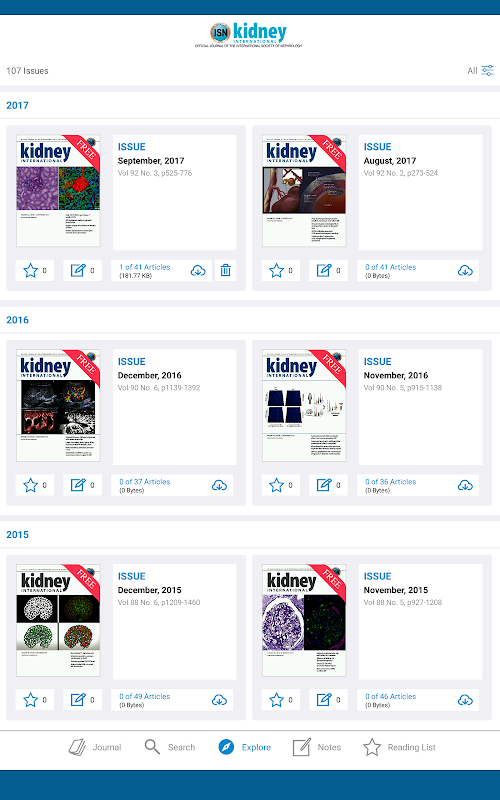Star the September 2017 issue
Screen dimensions: 500x800
(x=31, y=270)
